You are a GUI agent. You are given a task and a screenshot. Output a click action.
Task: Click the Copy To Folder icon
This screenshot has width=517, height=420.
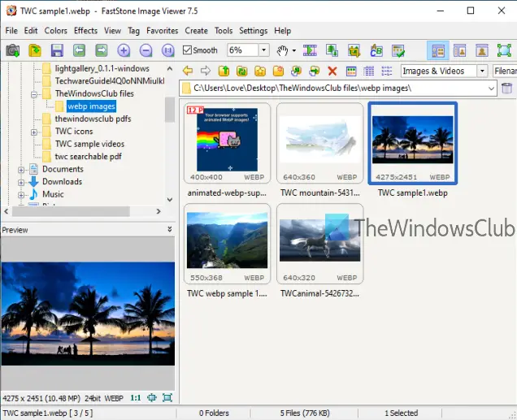pyautogui.click(x=297, y=71)
